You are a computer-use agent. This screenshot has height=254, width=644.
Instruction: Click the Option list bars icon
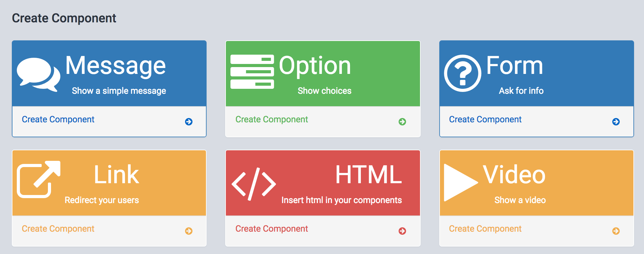[x=252, y=72]
